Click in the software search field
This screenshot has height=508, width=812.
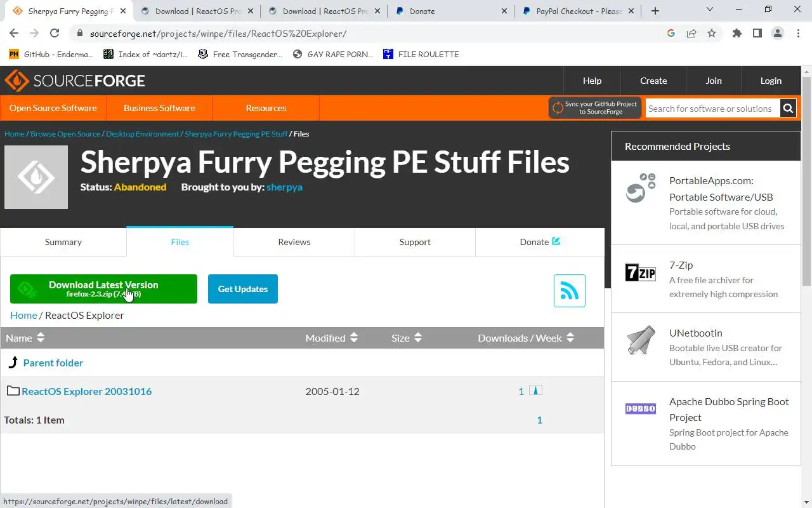point(712,109)
